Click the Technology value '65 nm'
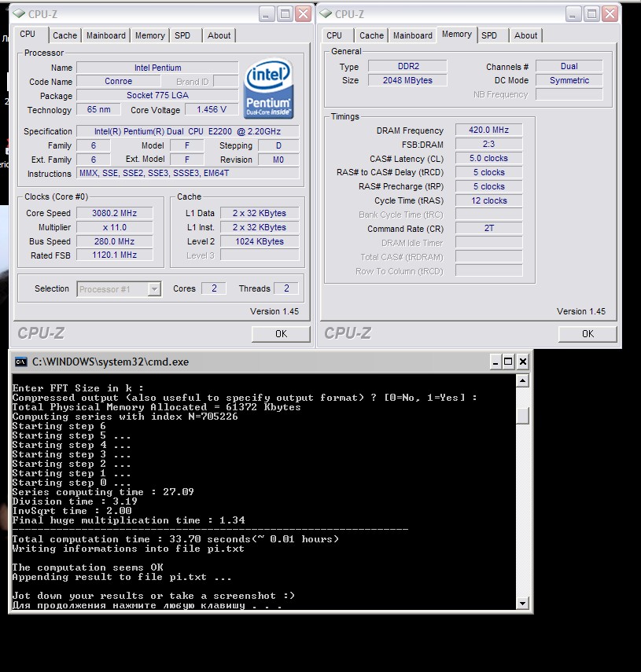The height and width of the screenshot is (672, 641). coord(98,110)
